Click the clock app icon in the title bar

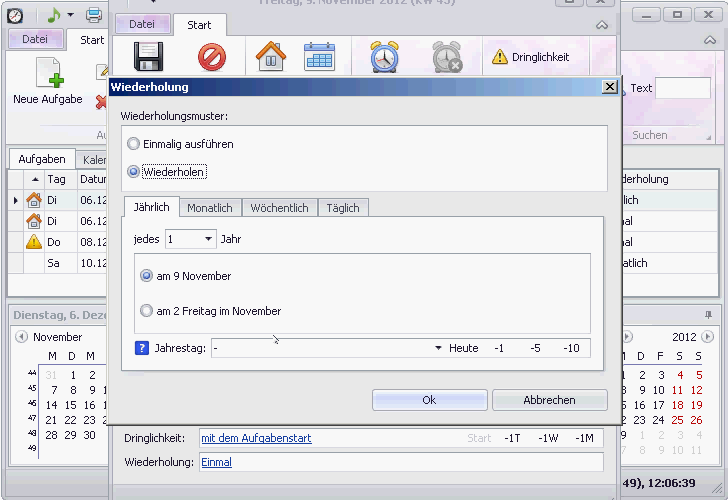click(x=15, y=15)
